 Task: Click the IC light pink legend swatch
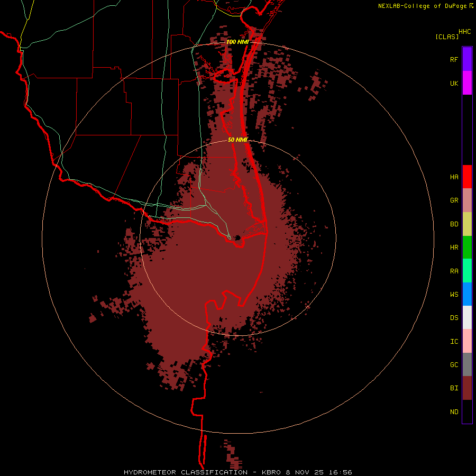pyautogui.click(x=467, y=341)
